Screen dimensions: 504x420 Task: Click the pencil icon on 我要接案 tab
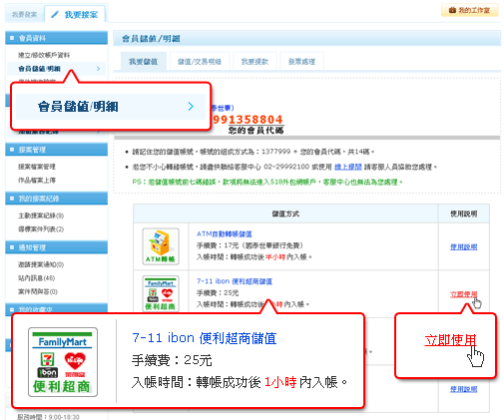tap(55, 14)
